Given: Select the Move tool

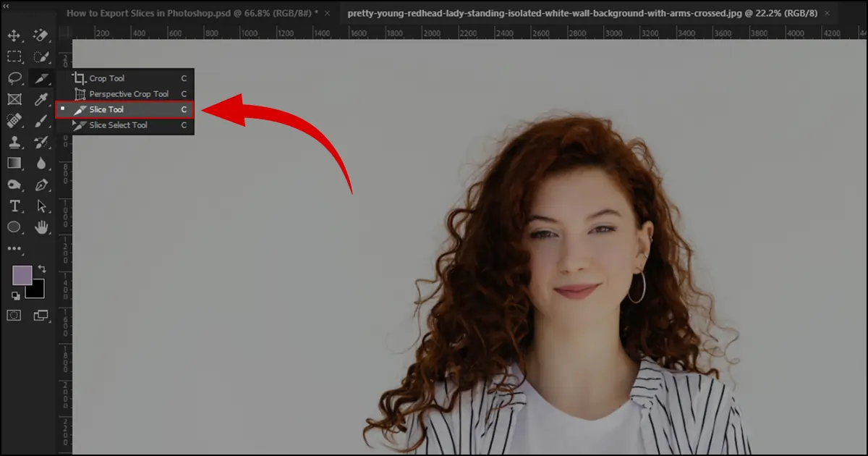Looking at the screenshot, I should (x=15, y=35).
